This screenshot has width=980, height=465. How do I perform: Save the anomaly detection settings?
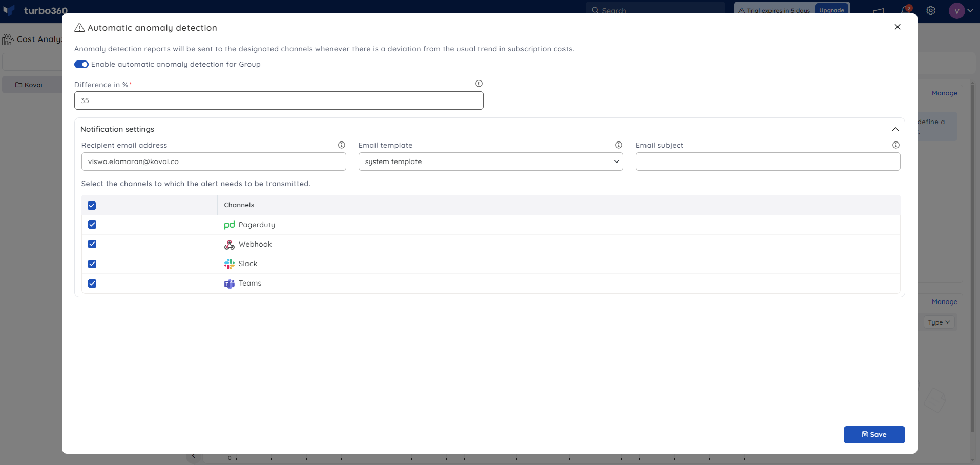pos(874,435)
